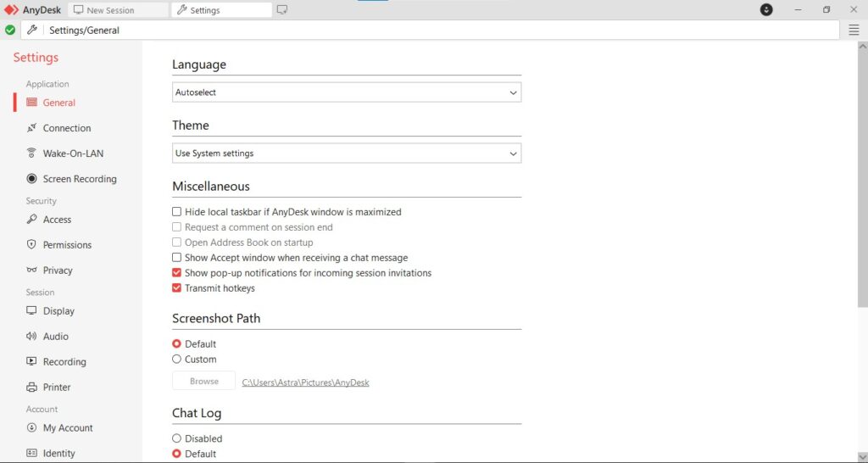
Task: Select Default chat log radio
Action: point(176,454)
